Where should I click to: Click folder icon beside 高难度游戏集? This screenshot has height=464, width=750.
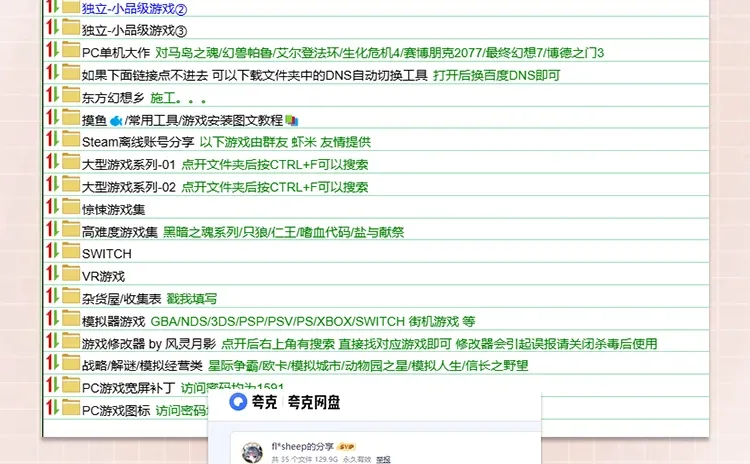click(x=71, y=229)
